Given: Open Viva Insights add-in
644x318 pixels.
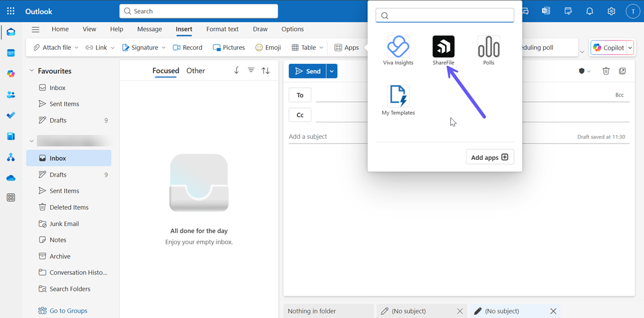Looking at the screenshot, I should tap(398, 47).
